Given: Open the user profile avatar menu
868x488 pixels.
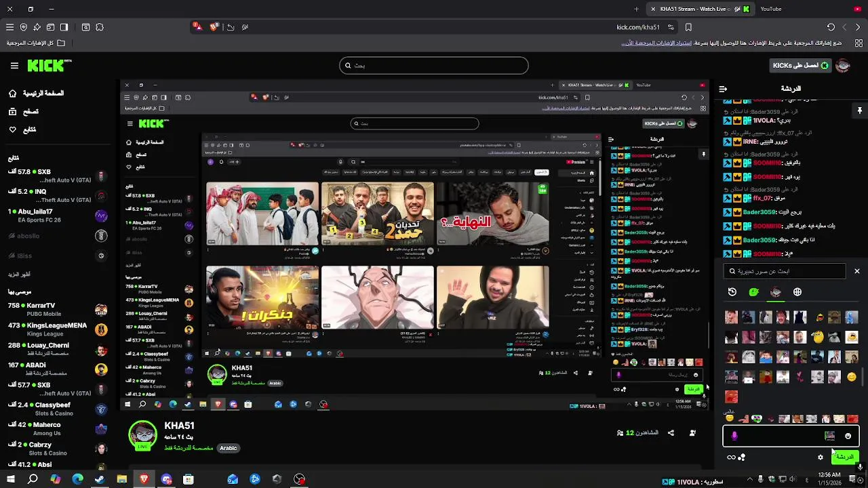Looking at the screenshot, I should [843, 66].
